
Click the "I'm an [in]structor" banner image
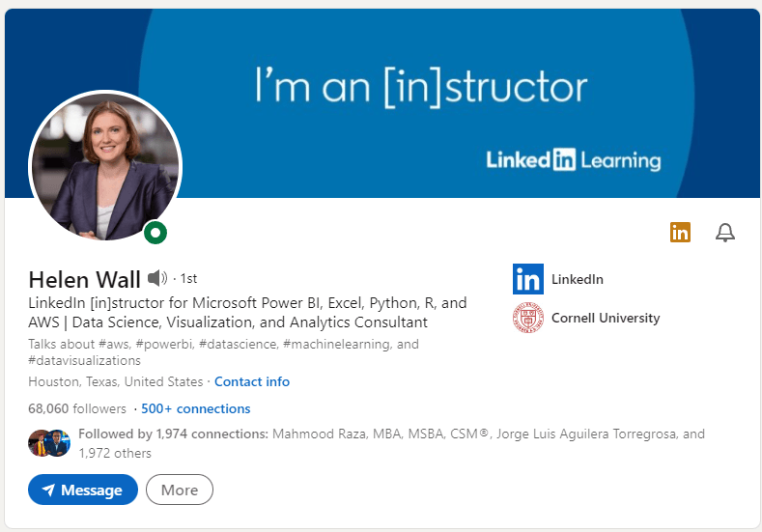421,86
